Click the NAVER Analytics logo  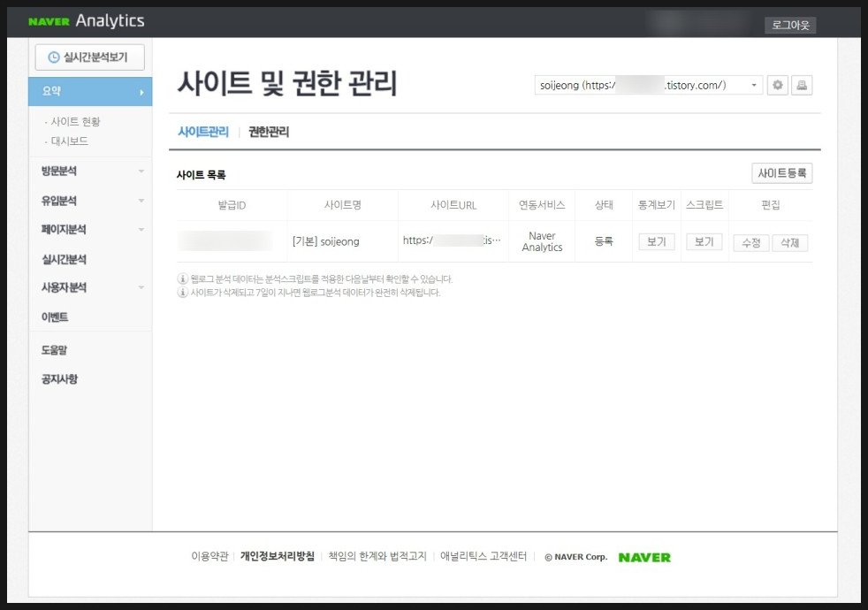click(x=86, y=21)
